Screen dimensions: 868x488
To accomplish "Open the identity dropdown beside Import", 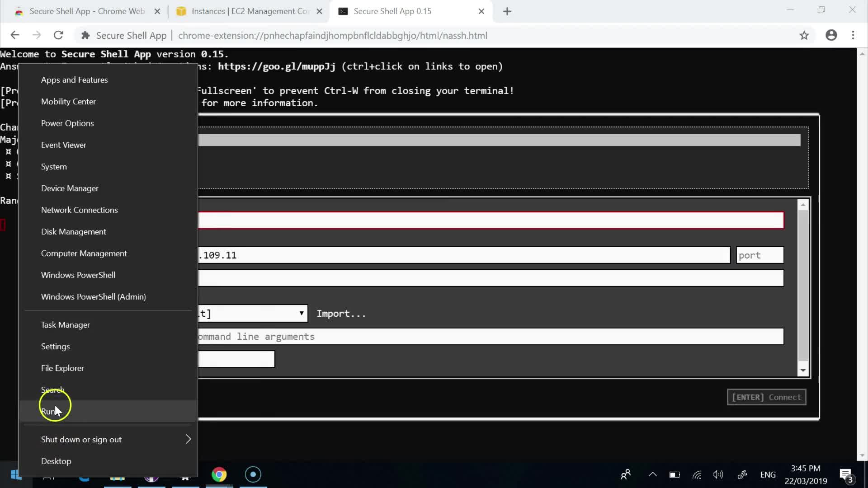I will click(x=253, y=313).
